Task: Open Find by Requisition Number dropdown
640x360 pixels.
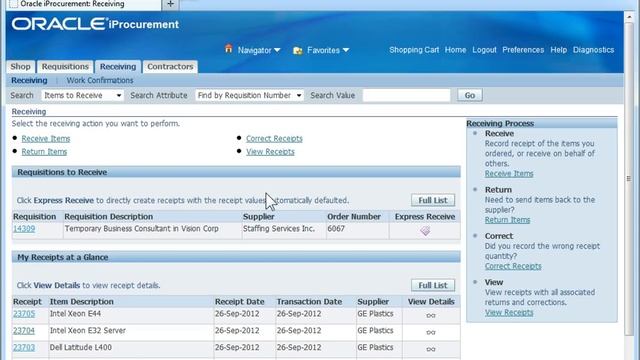Action: [x=249, y=95]
